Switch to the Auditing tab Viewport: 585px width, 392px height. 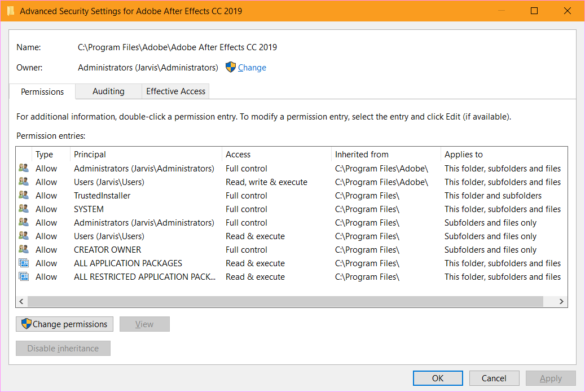point(108,91)
